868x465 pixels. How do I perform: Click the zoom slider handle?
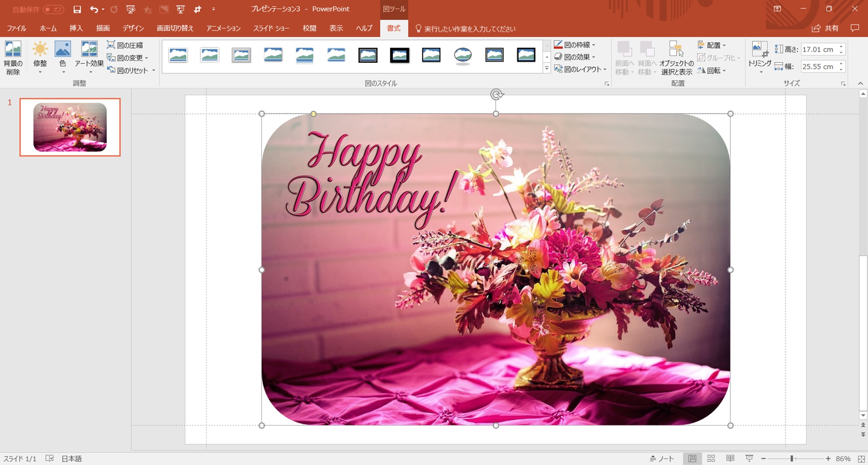tap(792, 458)
